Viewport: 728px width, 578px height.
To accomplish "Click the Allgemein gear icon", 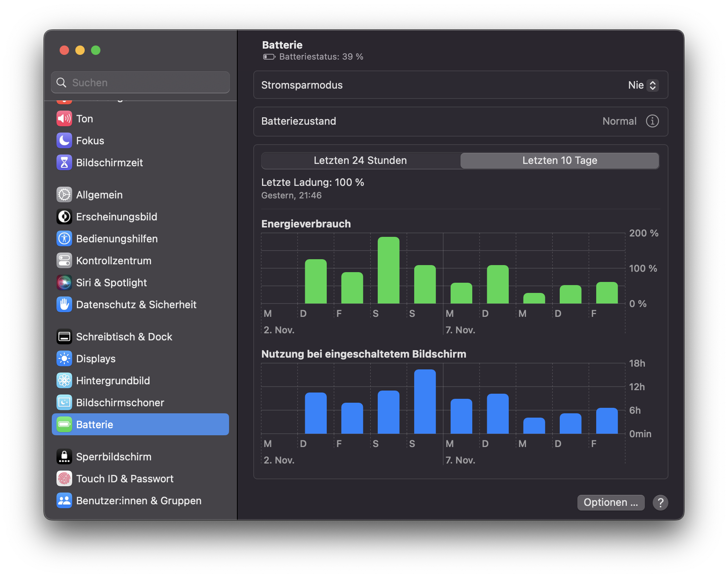I will 64,195.
